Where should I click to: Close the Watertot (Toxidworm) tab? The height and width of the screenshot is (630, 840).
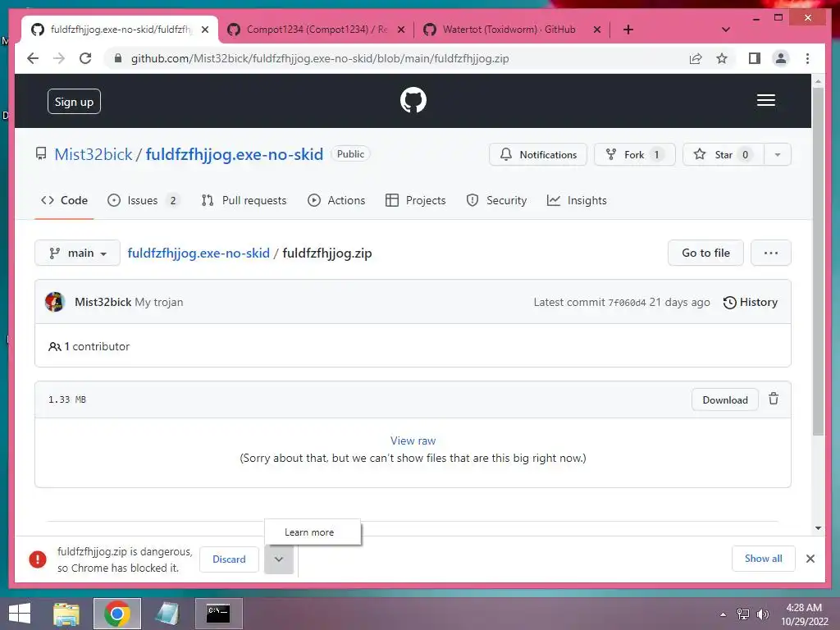[597, 30]
